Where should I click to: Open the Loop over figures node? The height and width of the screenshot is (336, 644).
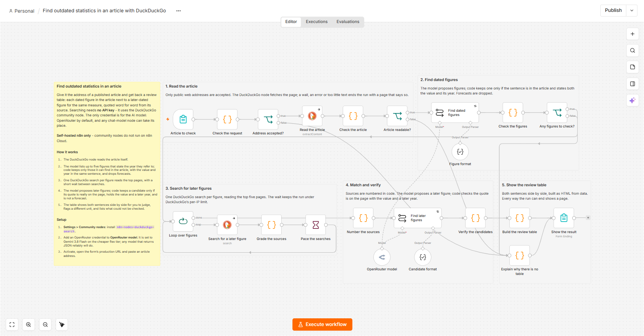183,221
